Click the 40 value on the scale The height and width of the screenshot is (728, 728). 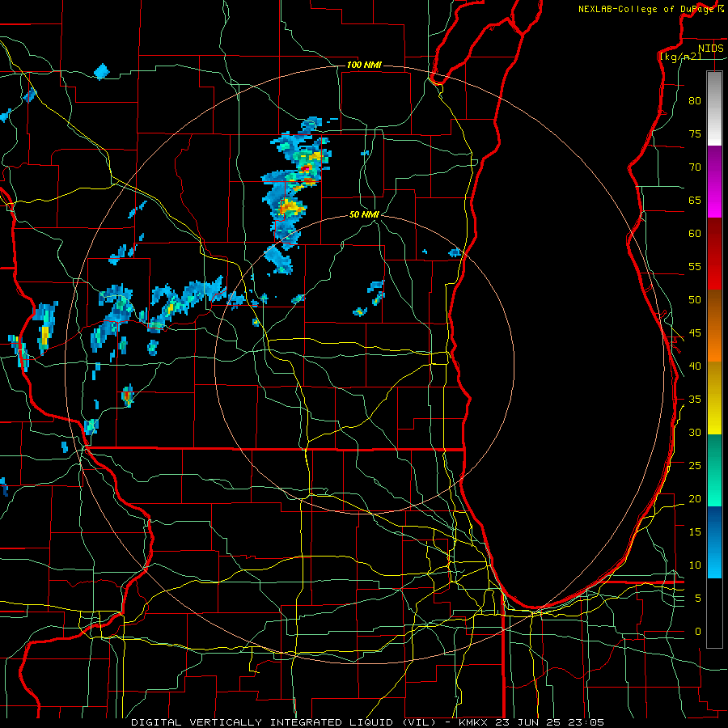695,366
